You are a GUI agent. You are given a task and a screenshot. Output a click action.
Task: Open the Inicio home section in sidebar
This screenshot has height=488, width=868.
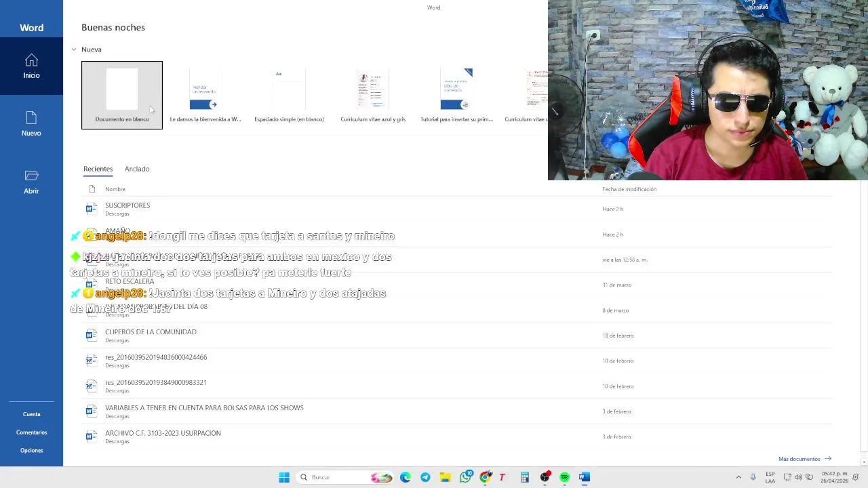(x=31, y=66)
